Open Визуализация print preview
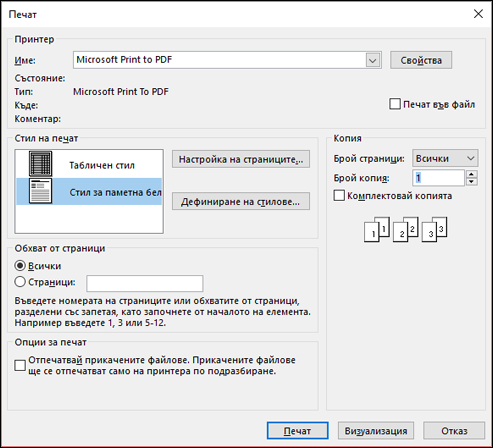The image size is (493, 448). [376, 431]
